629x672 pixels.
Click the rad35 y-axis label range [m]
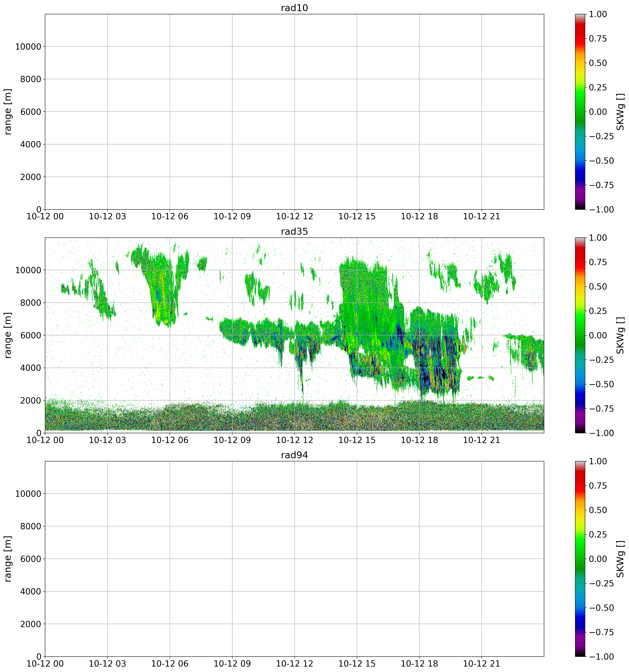pyautogui.click(x=8, y=335)
